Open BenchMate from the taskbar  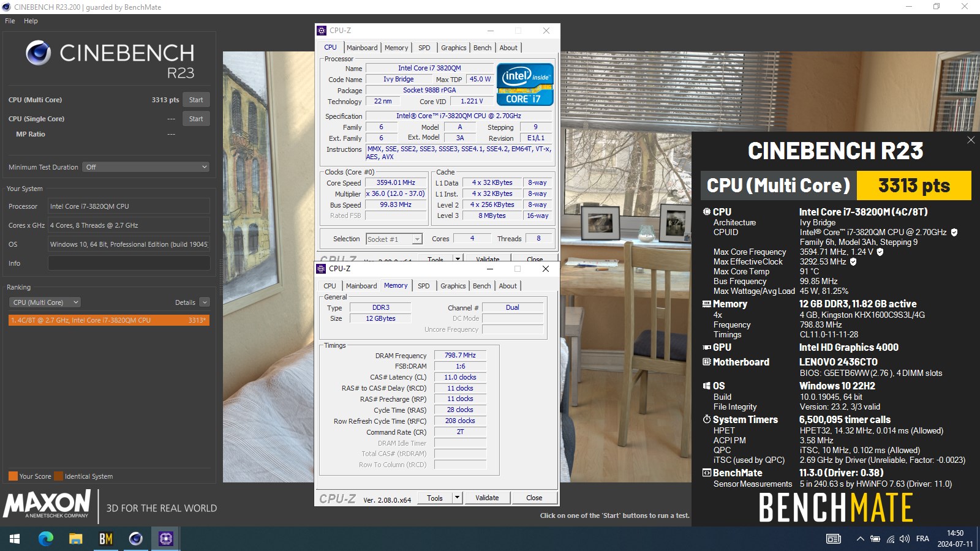click(x=105, y=539)
